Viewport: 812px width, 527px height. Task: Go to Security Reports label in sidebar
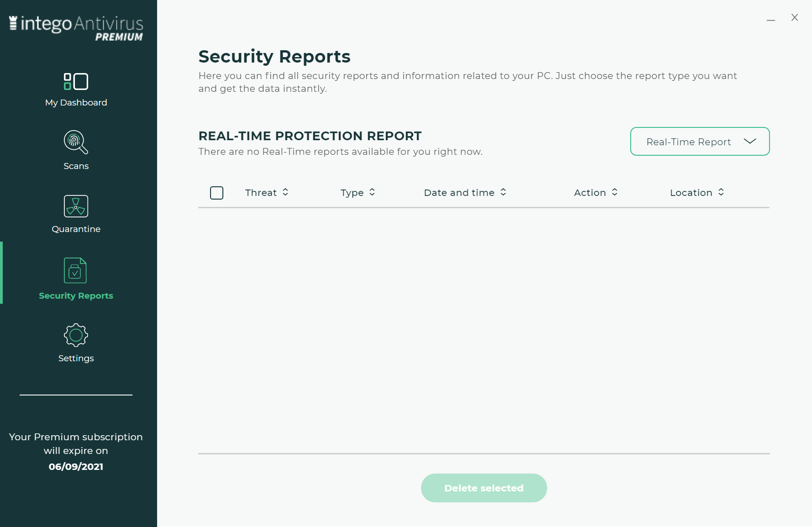pyautogui.click(x=76, y=296)
